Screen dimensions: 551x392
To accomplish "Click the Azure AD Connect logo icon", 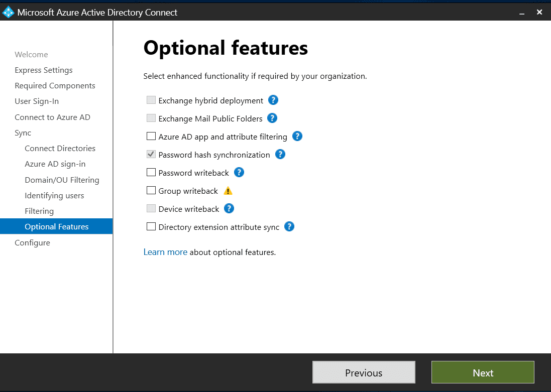I will [8, 12].
